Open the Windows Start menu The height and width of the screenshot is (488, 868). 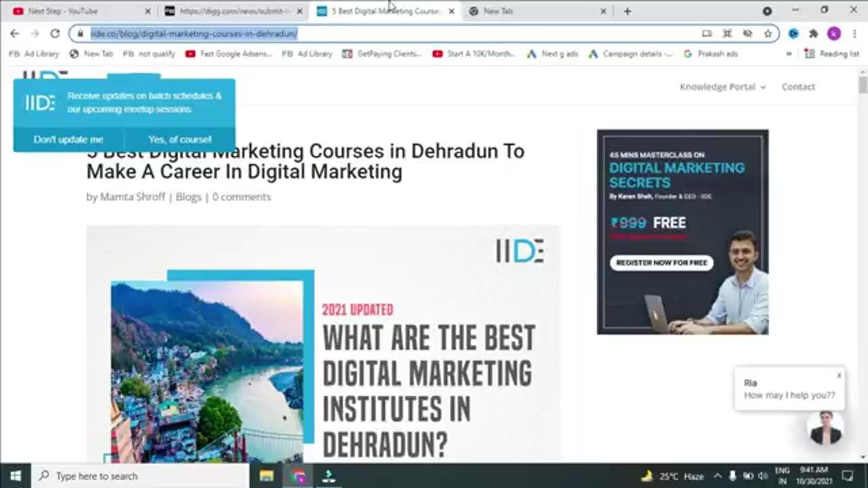(16, 476)
